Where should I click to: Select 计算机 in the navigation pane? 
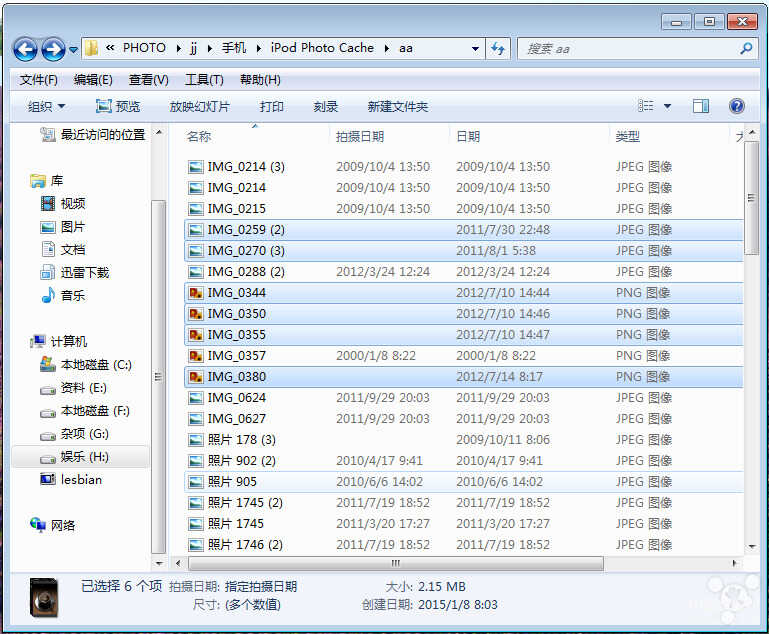coord(58,341)
